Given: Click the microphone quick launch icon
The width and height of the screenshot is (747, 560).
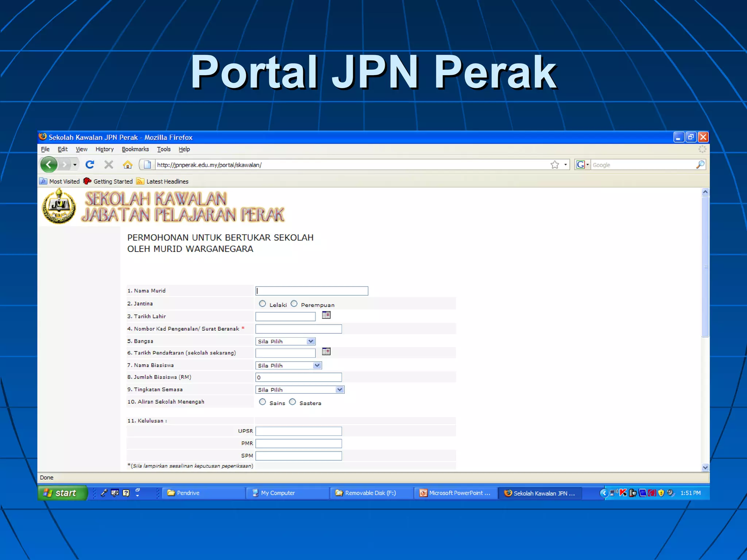Looking at the screenshot, I should 104,493.
